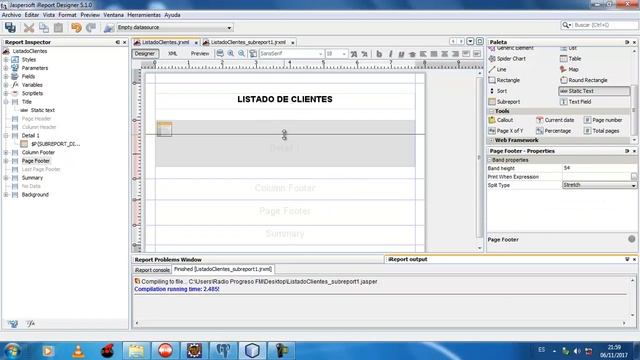Image resolution: width=640 pixels, height=360 pixels.
Task: Open the Split Type dropdown
Action: 633,185
